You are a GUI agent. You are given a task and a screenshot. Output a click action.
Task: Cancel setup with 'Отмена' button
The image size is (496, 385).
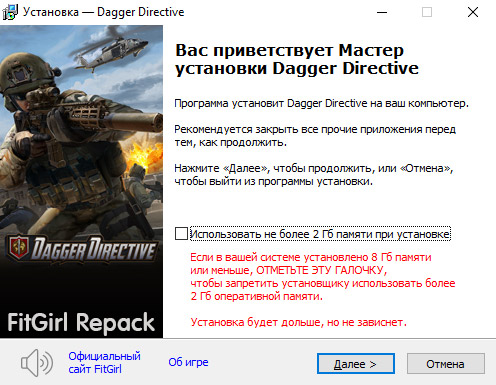pyautogui.click(x=446, y=364)
